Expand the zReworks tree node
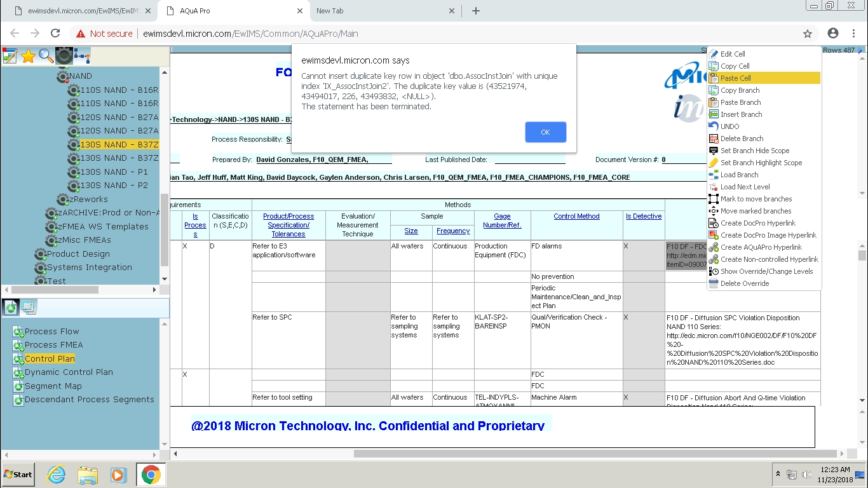 click(64, 200)
